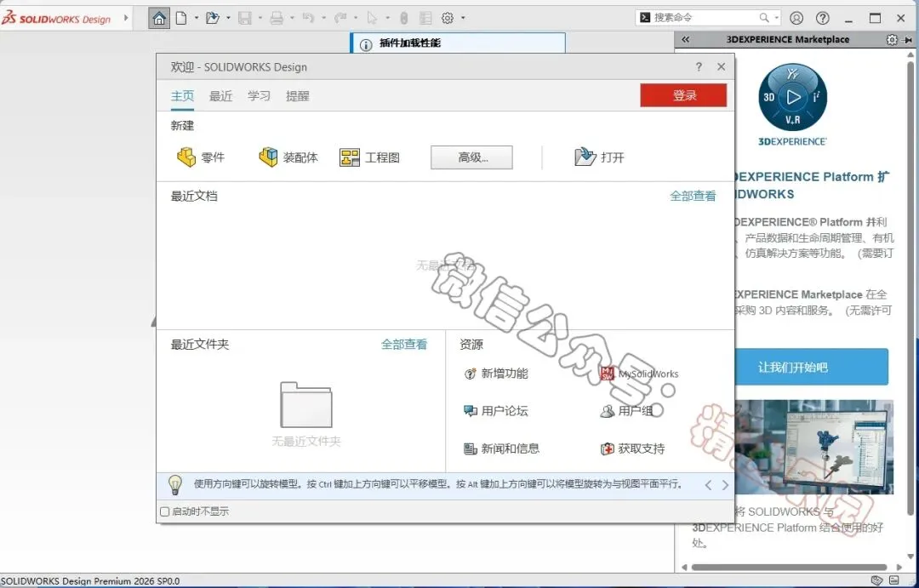This screenshot has width=919, height=588.
Task: Collapse the Marketplace panel with double chevron
Action: [x=685, y=39]
